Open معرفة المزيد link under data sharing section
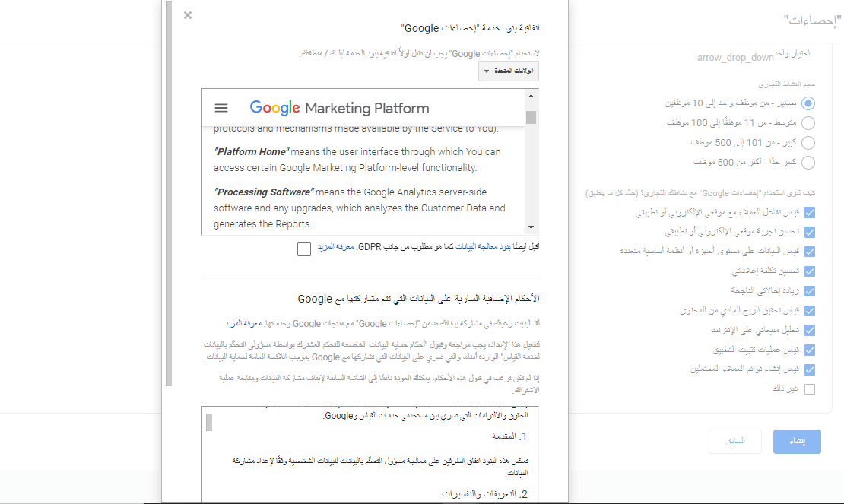 click(x=243, y=323)
